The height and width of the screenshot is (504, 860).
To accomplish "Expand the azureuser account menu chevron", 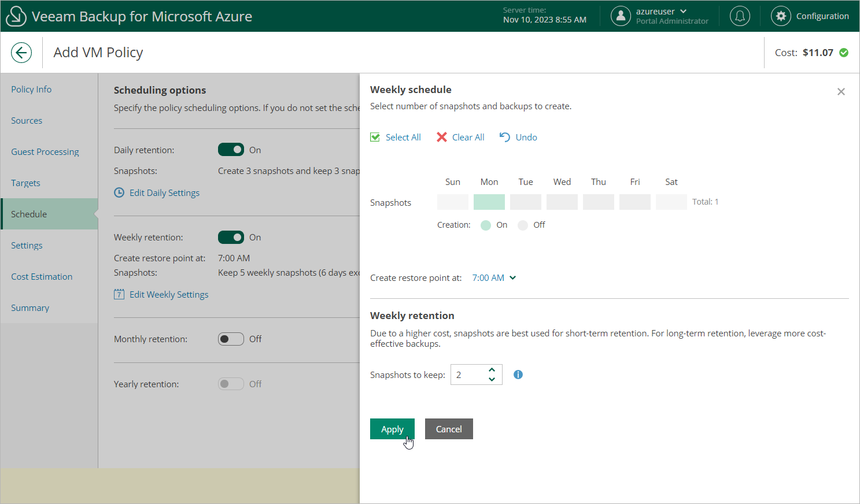I will pyautogui.click(x=684, y=12).
